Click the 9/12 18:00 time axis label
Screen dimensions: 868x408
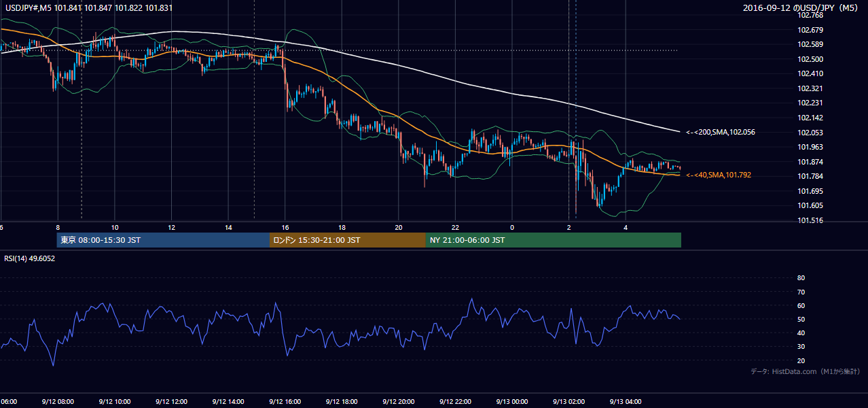click(342, 401)
